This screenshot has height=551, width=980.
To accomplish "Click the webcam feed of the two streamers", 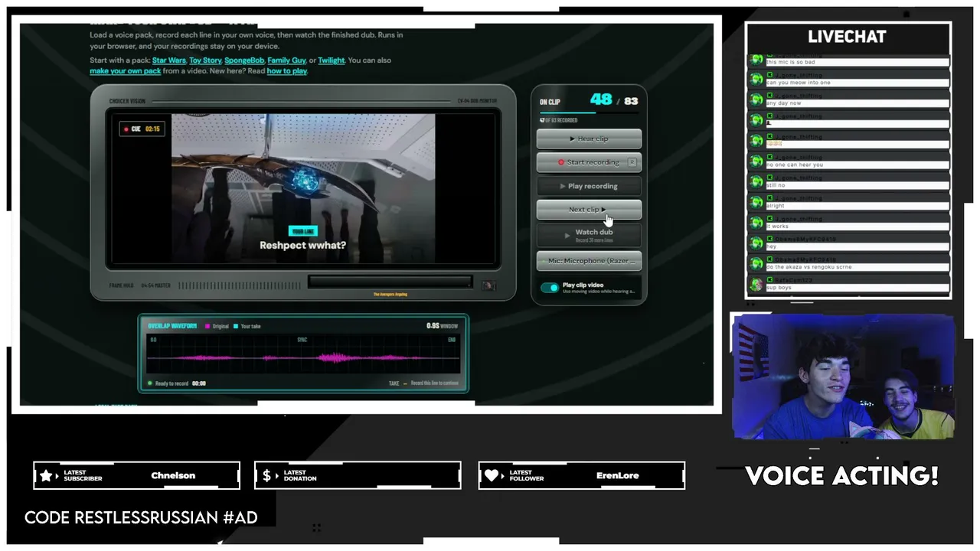I will (844, 377).
